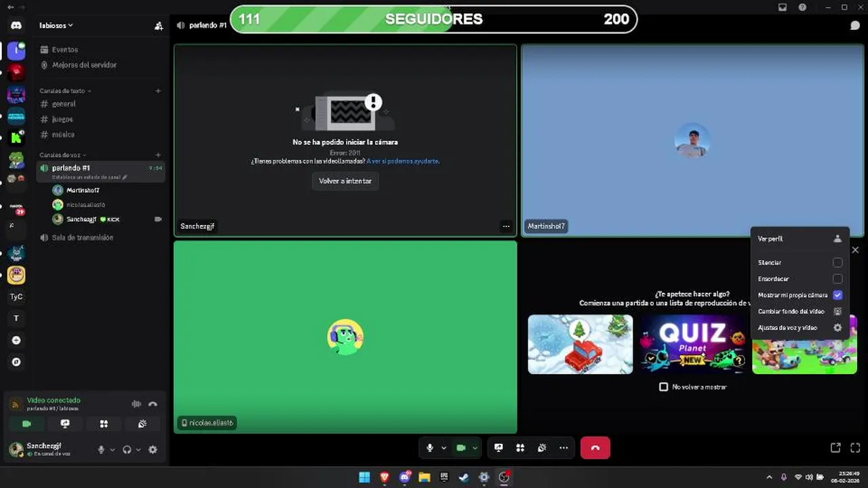Image resolution: width=868 pixels, height=488 pixels.
Task: Choose Cambiar fondo del vídeo
Action: click(800, 311)
